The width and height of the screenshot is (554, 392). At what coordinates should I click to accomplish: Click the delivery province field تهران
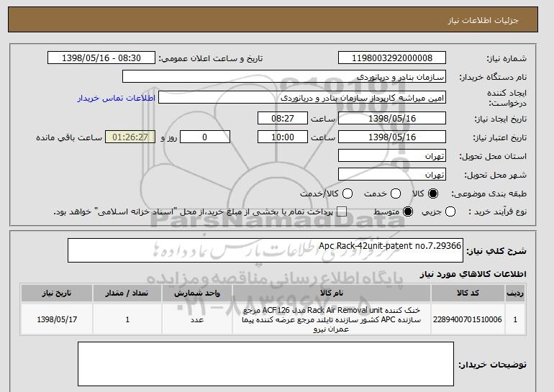[392, 156]
